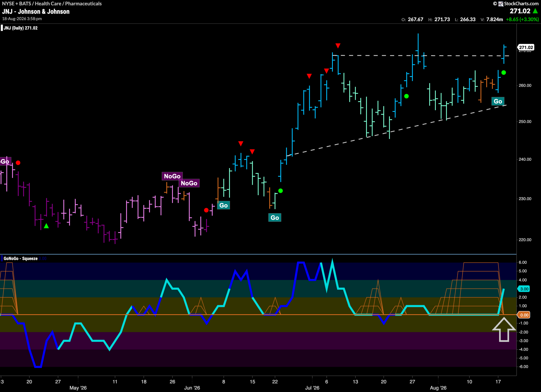This screenshot has height=392, width=541.
Task: Click the Go label near June 22
Action: [275, 218]
